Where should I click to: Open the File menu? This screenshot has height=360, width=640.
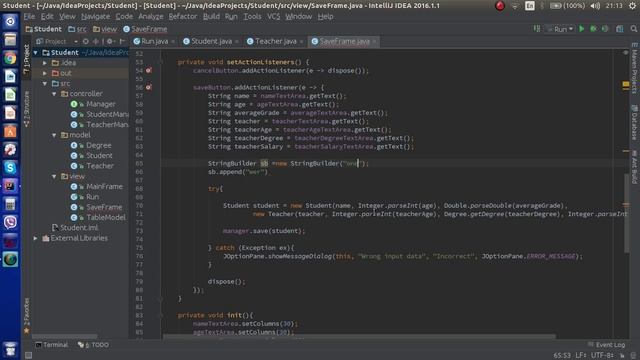tap(29, 16)
